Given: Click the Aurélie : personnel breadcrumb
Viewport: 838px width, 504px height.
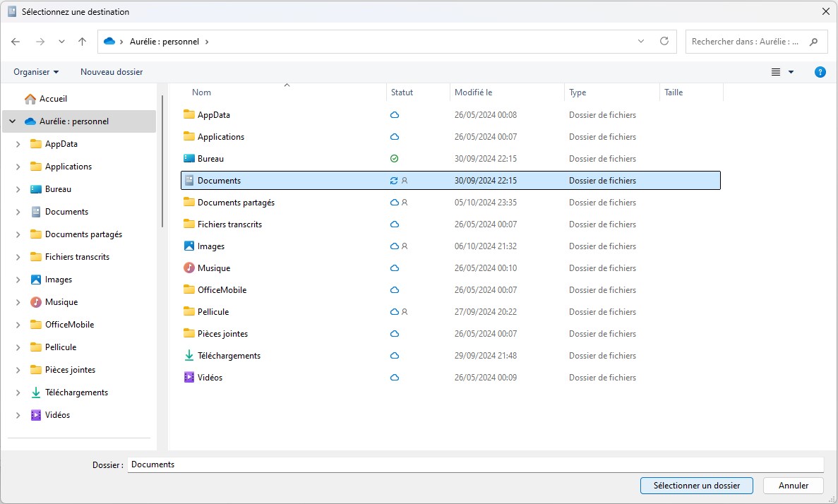Looking at the screenshot, I should (164, 42).
